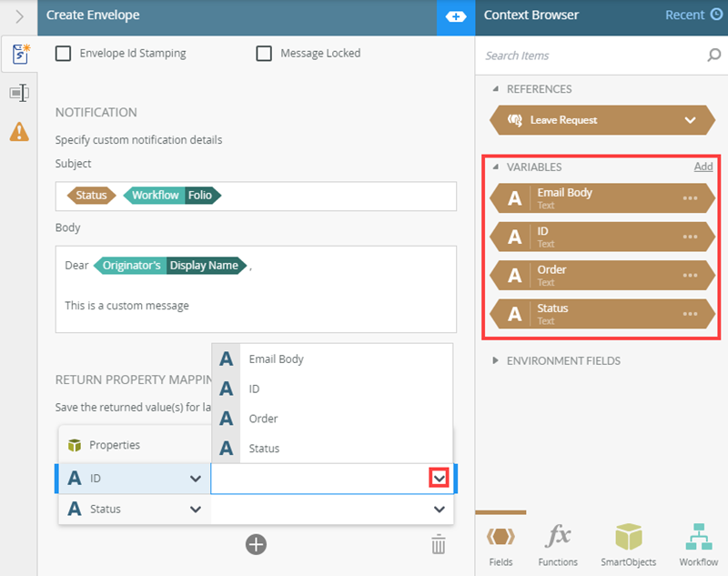Viewport: 728px width, 576px height.
Task: Expand the ENVIRONMENT FIELDS section
Action: pyautogui.click(x=495, y=360)
